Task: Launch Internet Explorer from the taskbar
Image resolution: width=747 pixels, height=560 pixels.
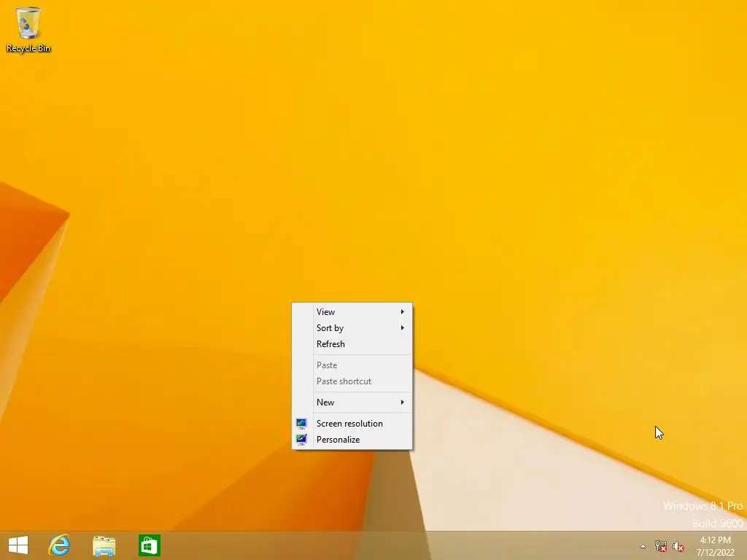Action: tap(59, 545)
